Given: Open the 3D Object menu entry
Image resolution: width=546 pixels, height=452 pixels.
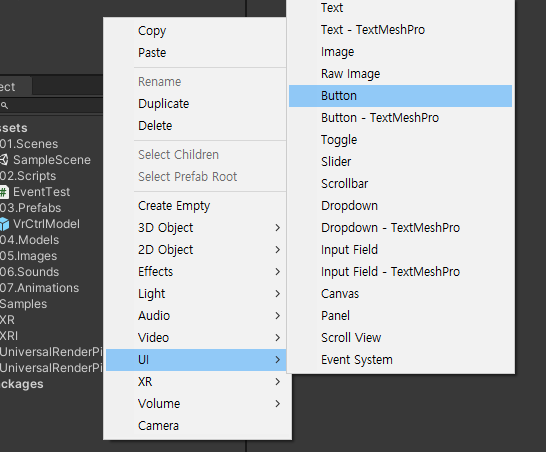Looking at the screenshot, I should (196, 228).
